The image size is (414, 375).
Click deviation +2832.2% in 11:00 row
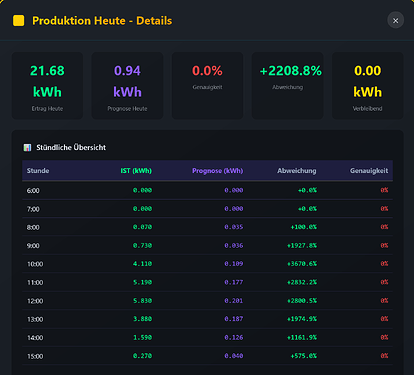point(302,282)
